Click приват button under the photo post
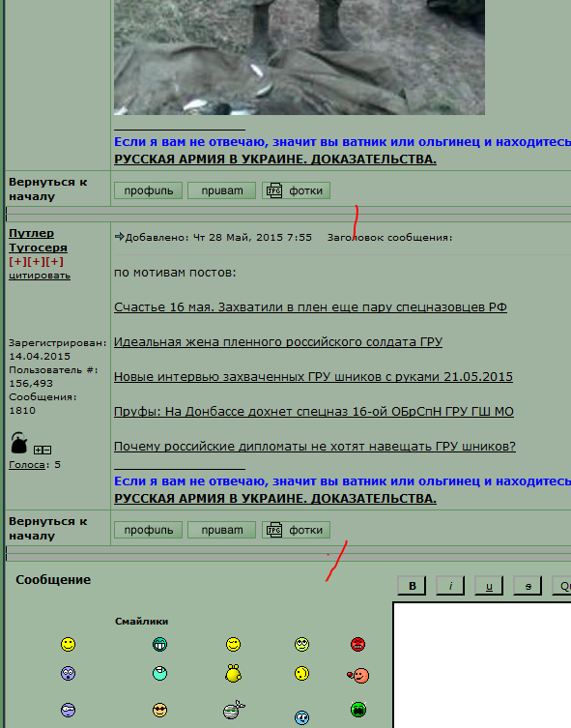 pos(221,190)
